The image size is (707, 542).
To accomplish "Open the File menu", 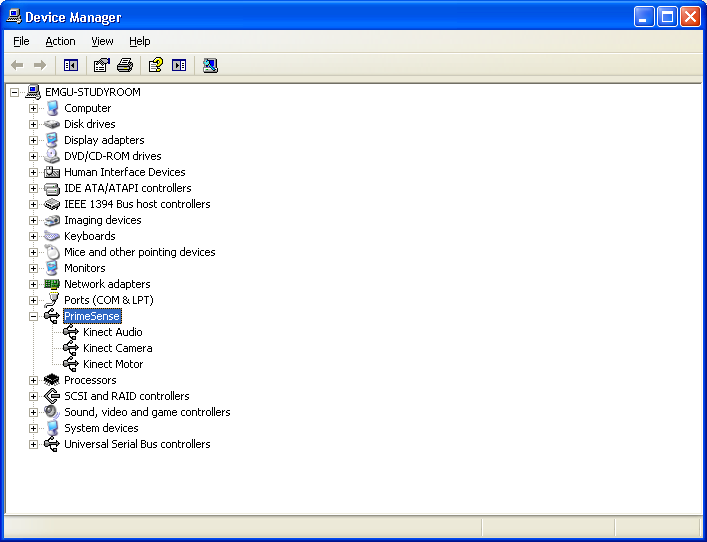I will tap(21, 41).
